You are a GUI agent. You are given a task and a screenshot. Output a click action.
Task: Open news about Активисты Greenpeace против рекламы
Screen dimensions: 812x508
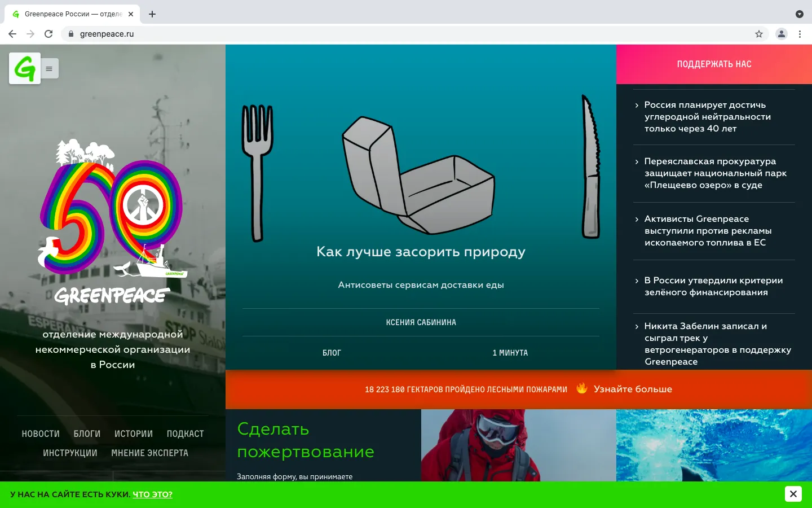pyautogui.click(x=708, y=231)
